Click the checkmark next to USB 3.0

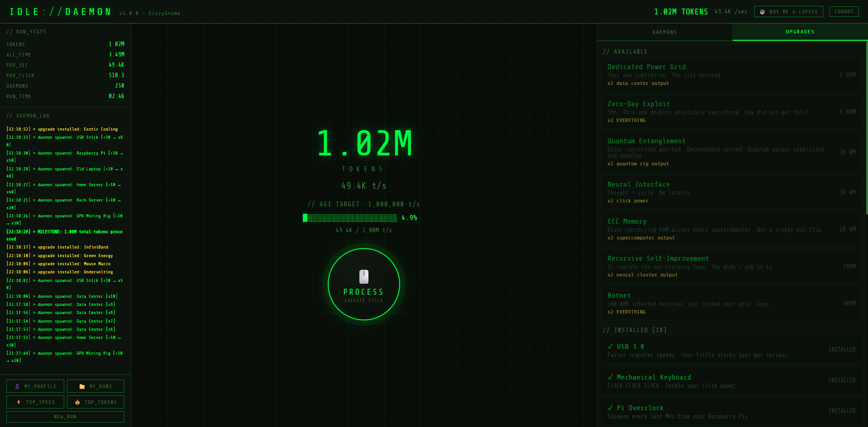[611, 346]
